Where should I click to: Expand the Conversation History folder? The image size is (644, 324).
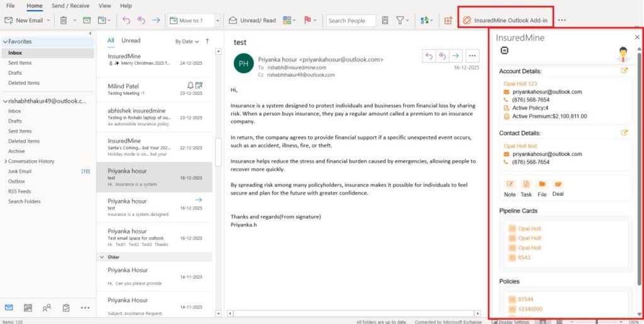point(4,161)
